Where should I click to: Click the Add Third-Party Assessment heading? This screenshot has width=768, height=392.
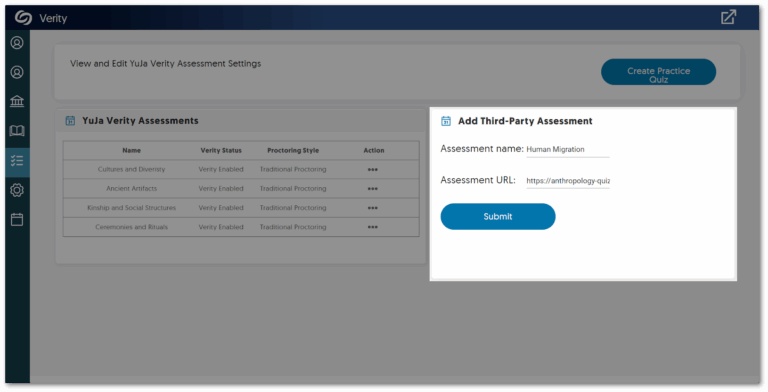click(525, 121)
